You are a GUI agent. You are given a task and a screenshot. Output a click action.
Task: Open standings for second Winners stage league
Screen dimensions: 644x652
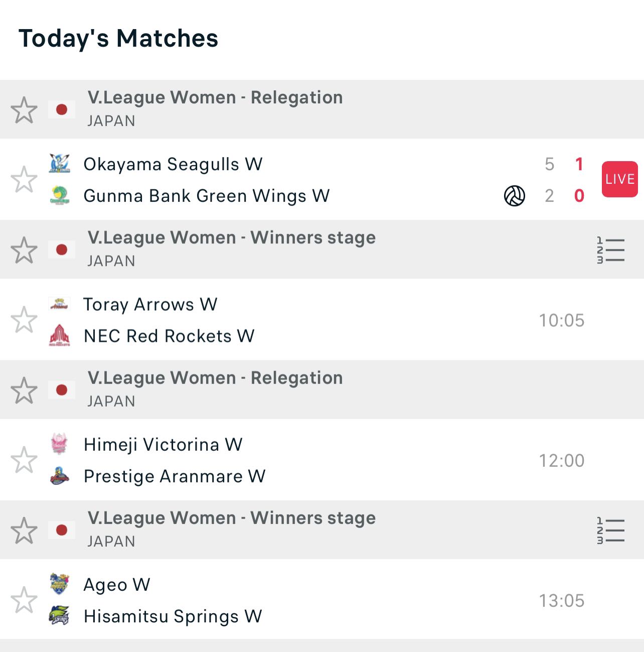610,531
